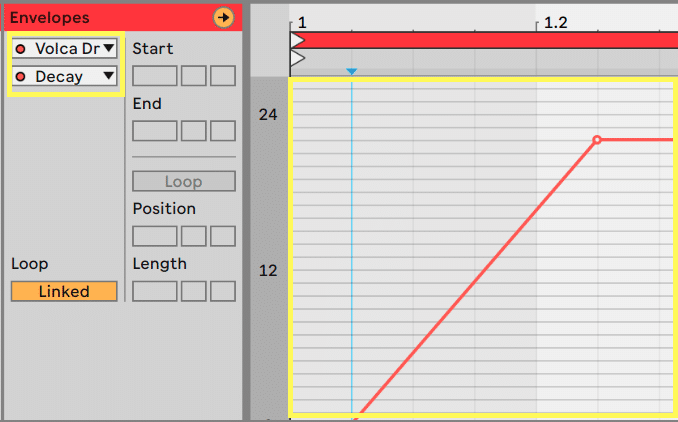
Task: Click the red dot beside Volca Dr
Action: point(20,49)
